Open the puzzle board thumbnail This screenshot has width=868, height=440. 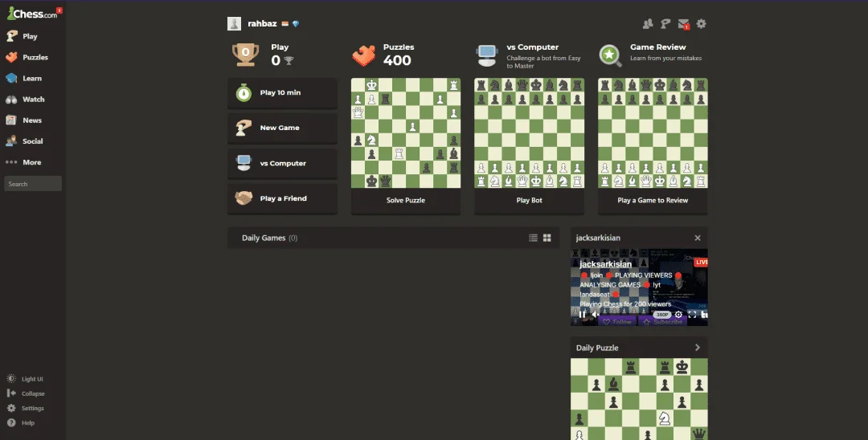coord(406,133)
